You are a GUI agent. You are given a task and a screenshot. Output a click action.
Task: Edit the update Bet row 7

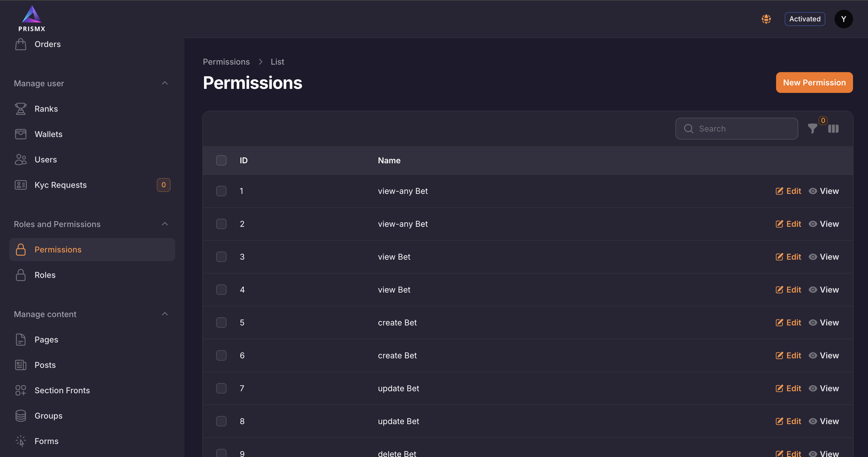[788, 388]
